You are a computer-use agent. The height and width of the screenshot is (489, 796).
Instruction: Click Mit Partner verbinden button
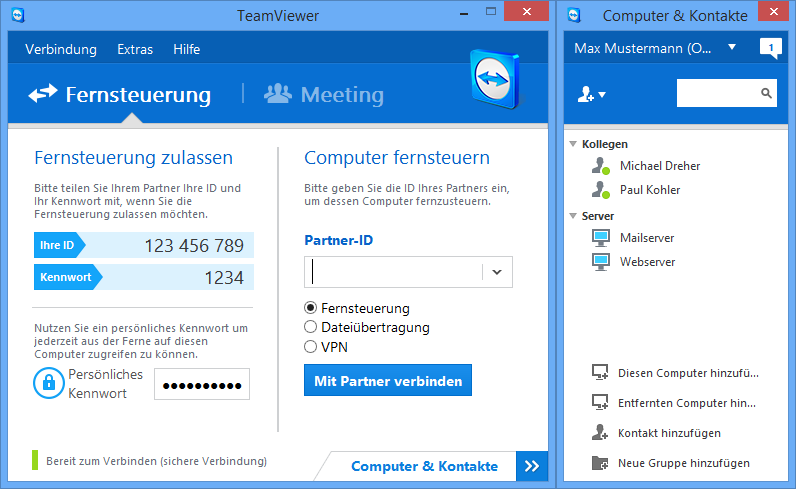coord(388,380)
